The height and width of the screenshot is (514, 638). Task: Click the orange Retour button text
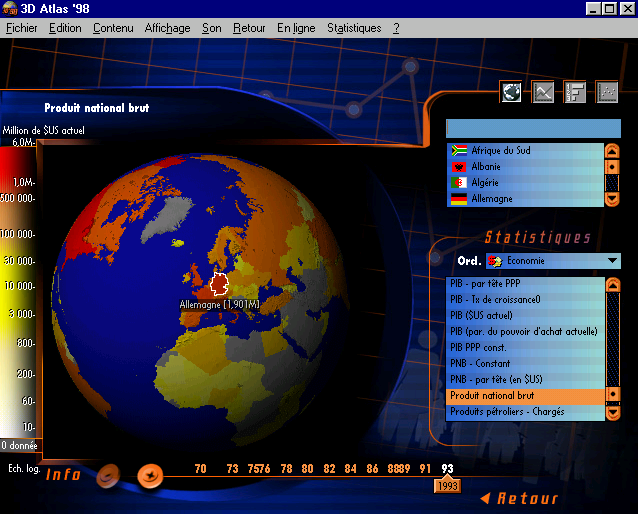[528, 499]
